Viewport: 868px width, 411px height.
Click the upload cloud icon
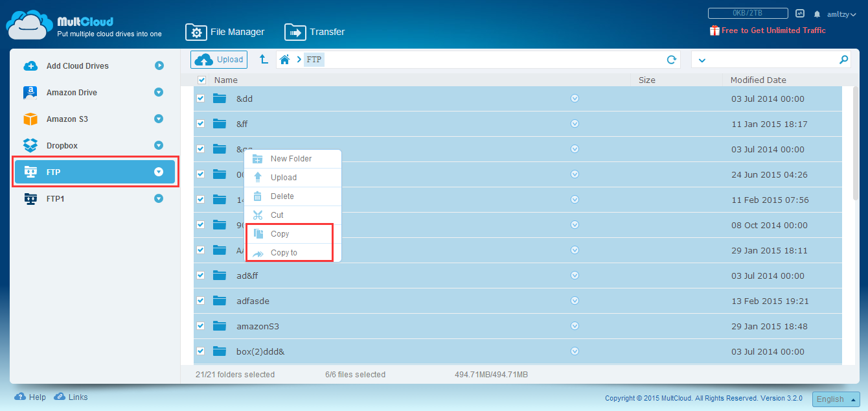pos(204,60)
